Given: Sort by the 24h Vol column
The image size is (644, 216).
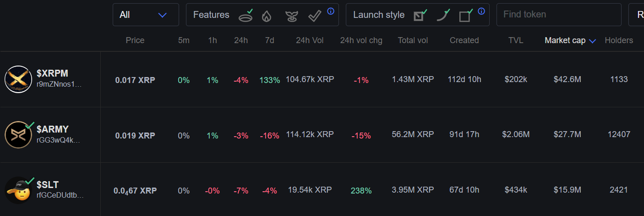Looking at the screenshot, I should (x=310, y=40).
